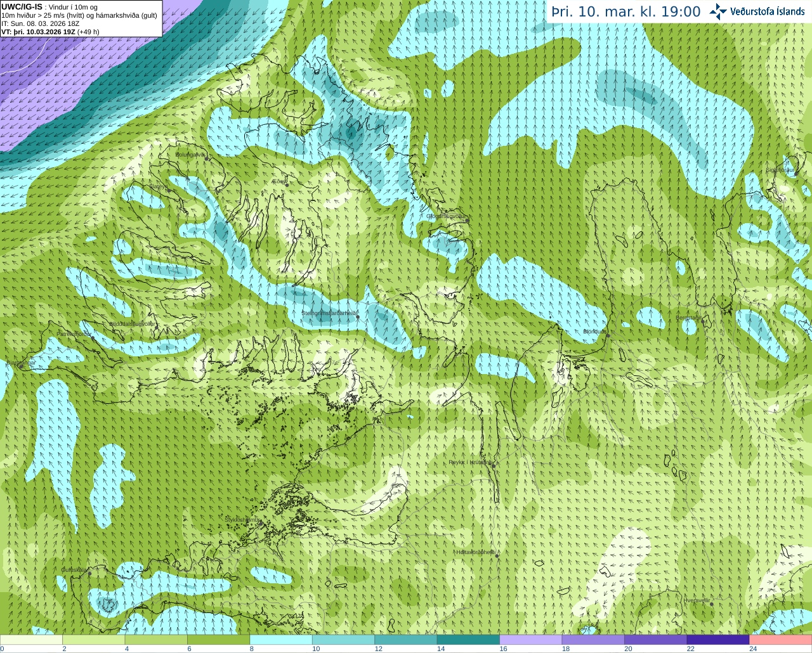The image size is (812, 653).
Task: Select the Holtavörðuheiði station dot
Action: tap(497, 556)
